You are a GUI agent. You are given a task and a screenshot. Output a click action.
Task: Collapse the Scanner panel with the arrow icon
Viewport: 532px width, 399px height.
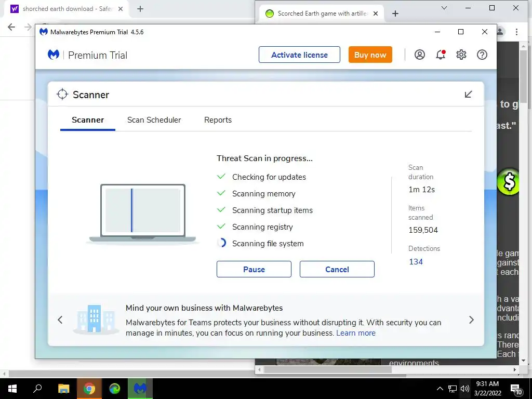pyautogui.click(x=468, y=95)
